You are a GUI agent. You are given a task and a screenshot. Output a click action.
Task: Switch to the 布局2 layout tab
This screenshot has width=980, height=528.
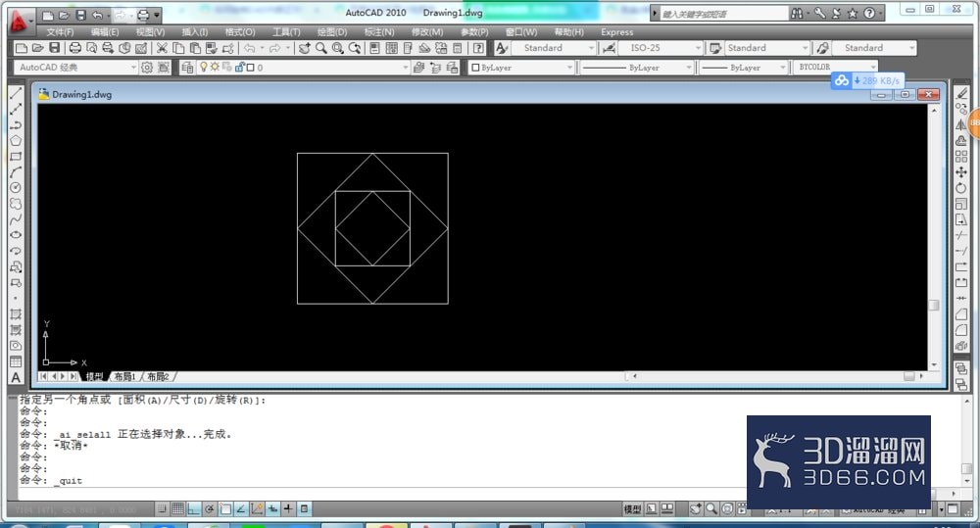[x=158, y=376]
